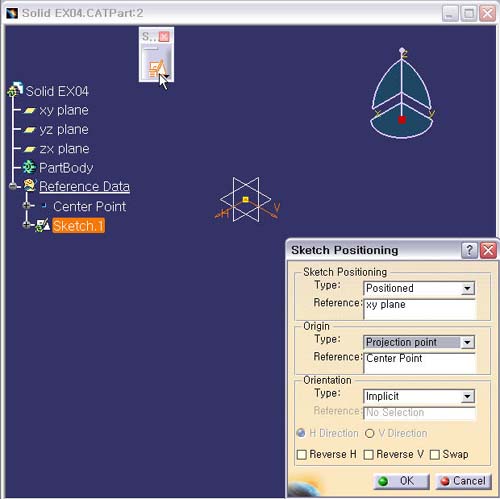The height and width of the screenshot is (499, 500).
Task: Open the Sketch Positioning Type dropdown
Action: (467, 288)
